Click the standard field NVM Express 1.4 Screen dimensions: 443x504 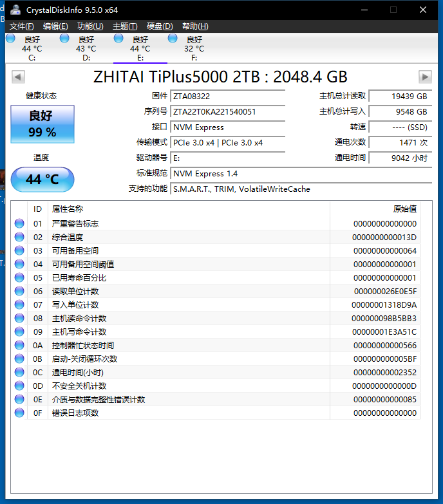tap(301, 174)
